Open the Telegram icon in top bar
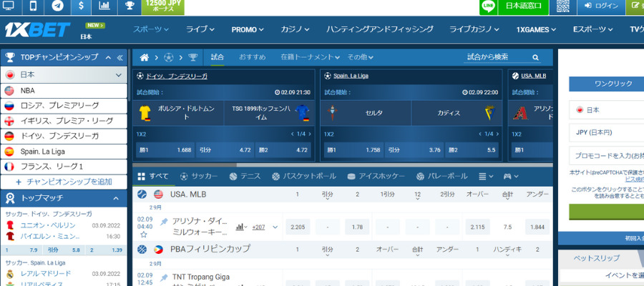This screenshot has width=644, height=286. [x=57, y=6]
